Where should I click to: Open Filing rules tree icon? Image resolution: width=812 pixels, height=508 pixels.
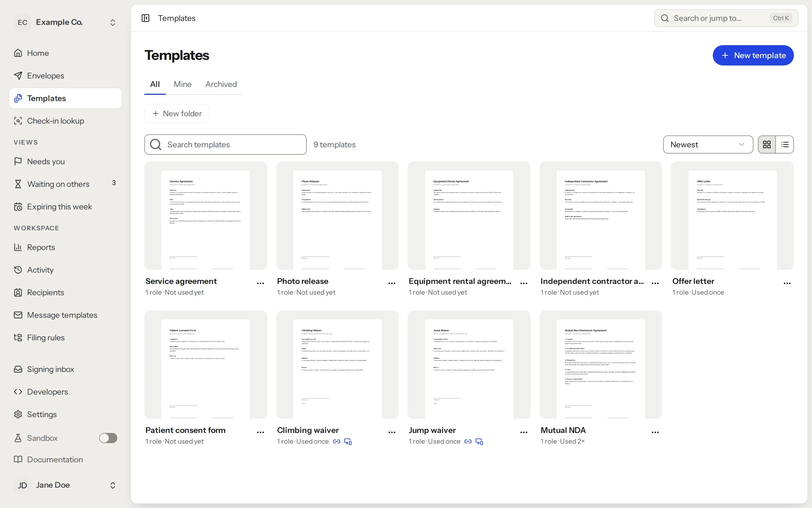pos(18,337)
